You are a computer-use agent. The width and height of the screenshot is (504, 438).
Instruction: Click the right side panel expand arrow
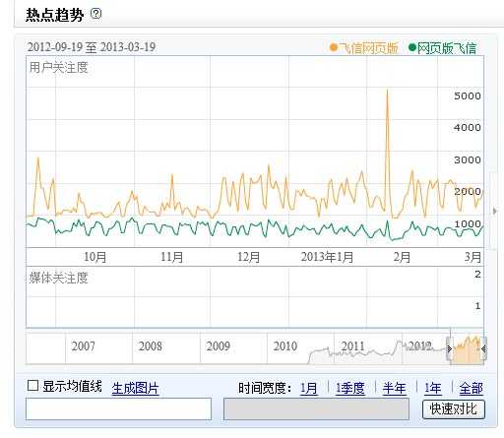pos(495,211)
